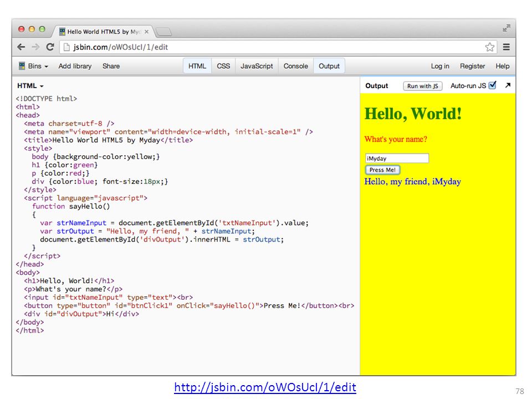Focus the iMyday name input field

click(x=397, y=158)
